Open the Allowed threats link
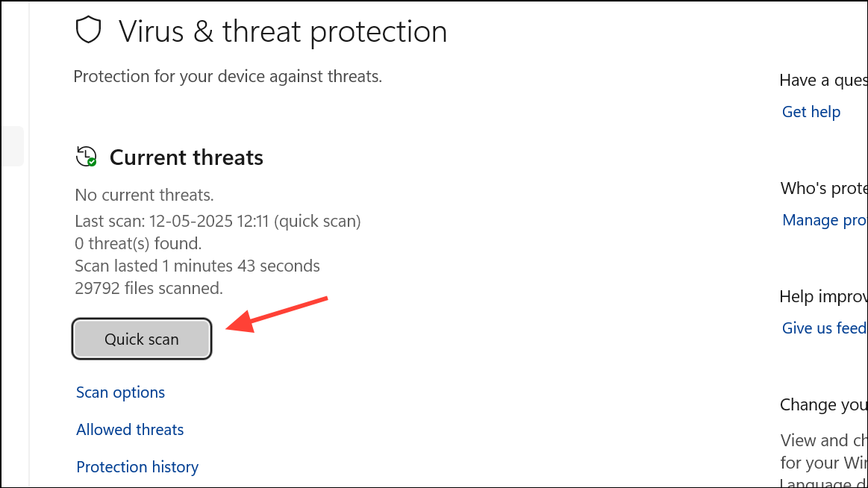 (130, 429)
